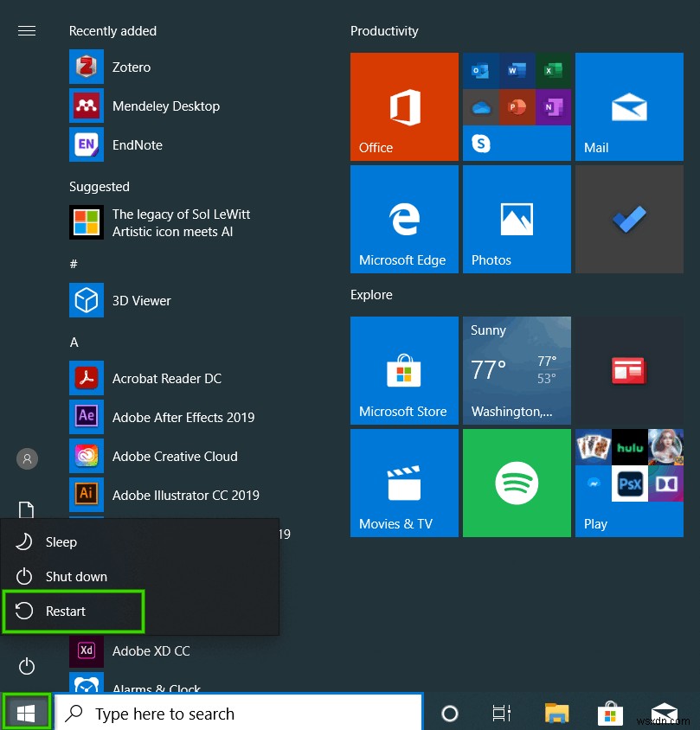Launch Adobe After Effects 2019

click(183, 417)
